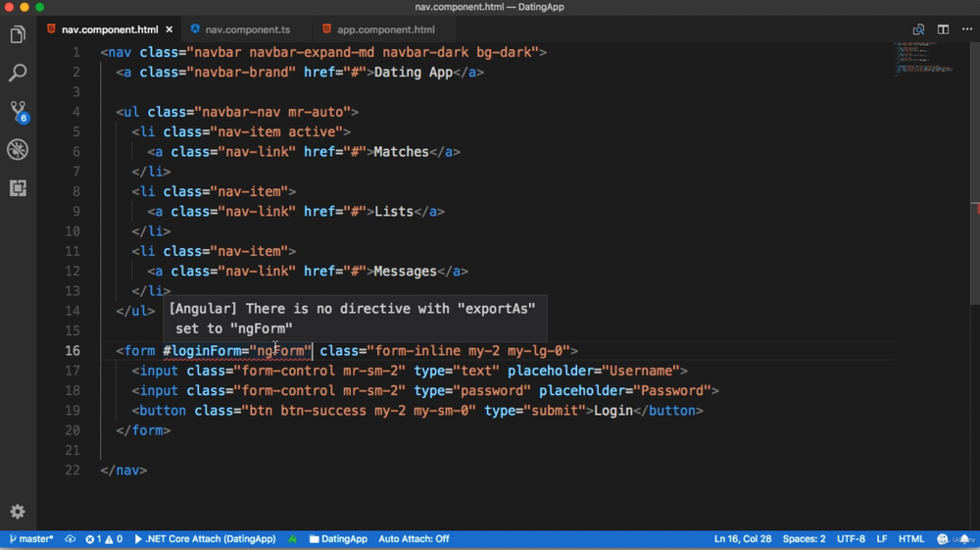Click the Login button text on line 19
The image size is (980, 550).
(x=613, y=411)
